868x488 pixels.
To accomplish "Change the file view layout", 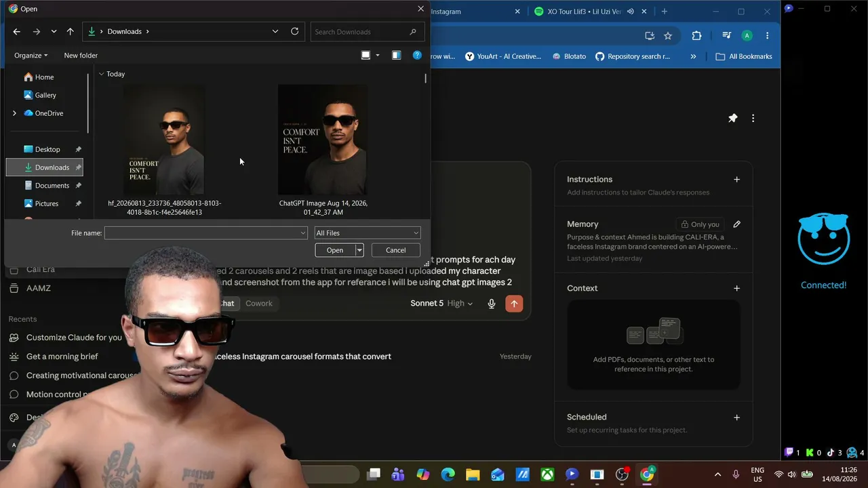I will [366, 56].
